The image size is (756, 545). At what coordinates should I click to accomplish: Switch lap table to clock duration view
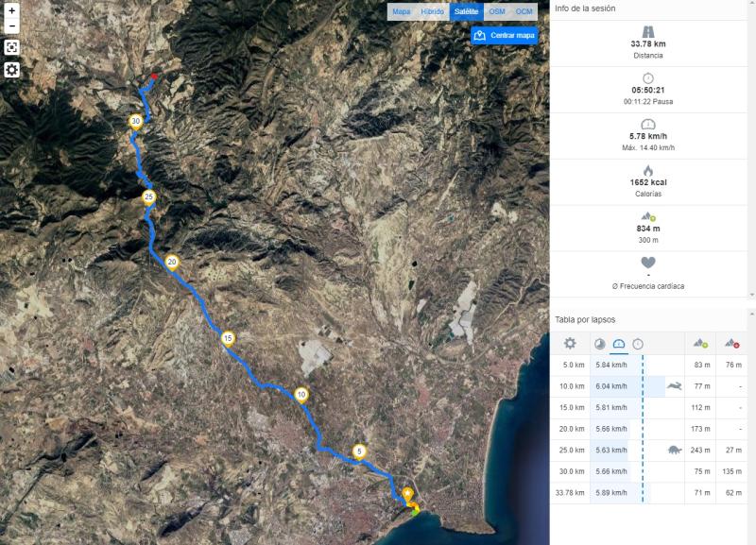[638, 344]
